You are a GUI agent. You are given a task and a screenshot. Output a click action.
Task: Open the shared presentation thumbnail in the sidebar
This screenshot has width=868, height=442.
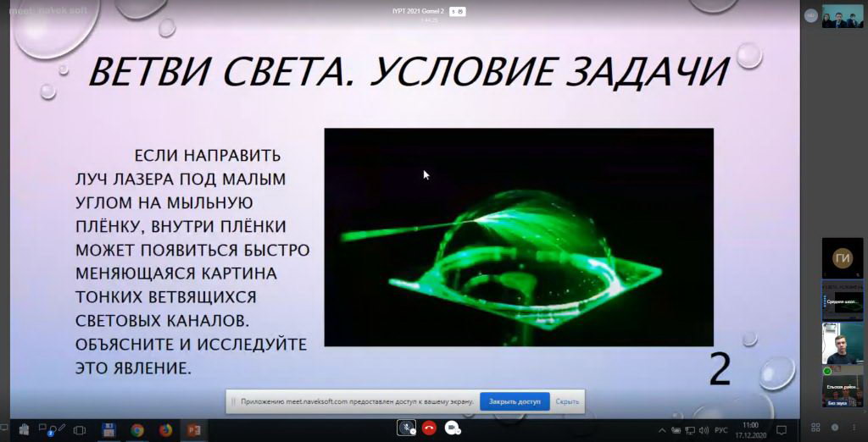click(843, 300)
